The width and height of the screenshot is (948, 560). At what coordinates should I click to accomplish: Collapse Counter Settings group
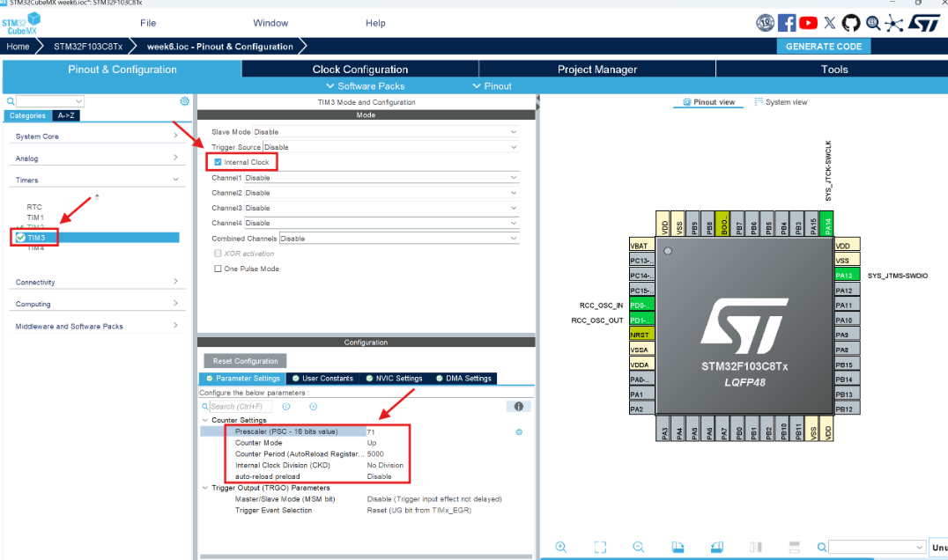click(x=205, y=420)
